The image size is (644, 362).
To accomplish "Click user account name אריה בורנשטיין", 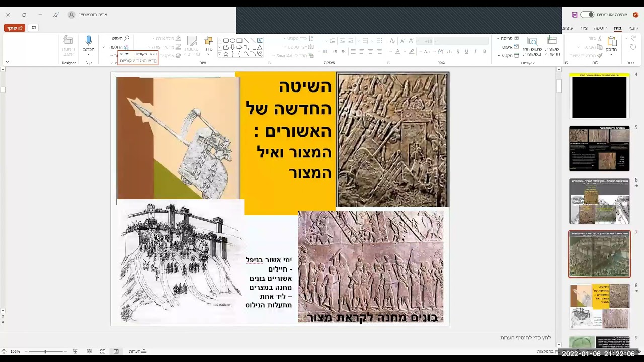I will (93, 15).
